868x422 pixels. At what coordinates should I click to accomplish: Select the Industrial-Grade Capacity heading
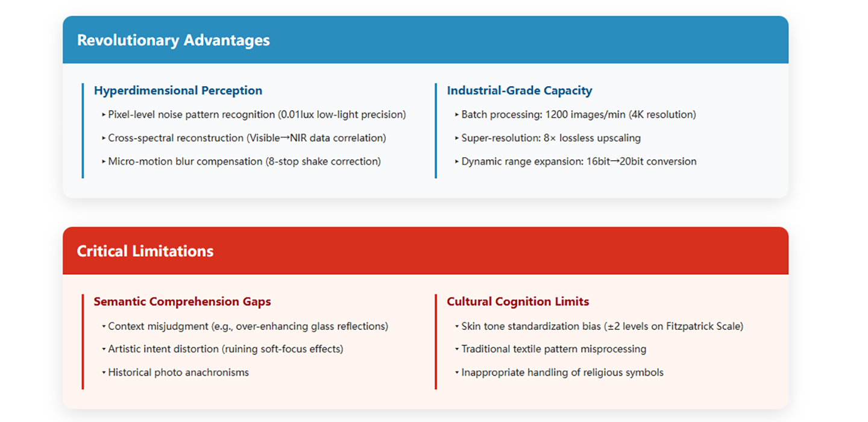(520, 90)
